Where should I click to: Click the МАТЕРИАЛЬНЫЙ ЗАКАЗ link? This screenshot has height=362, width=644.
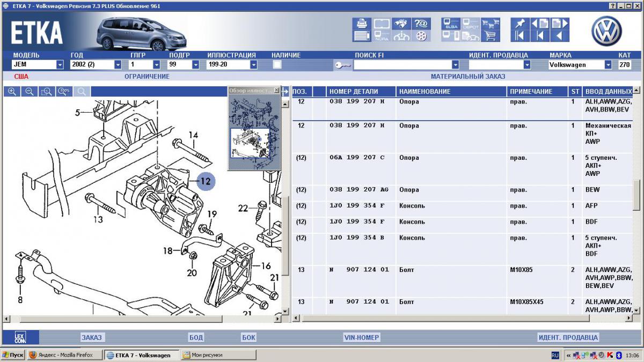pos(468,77)
